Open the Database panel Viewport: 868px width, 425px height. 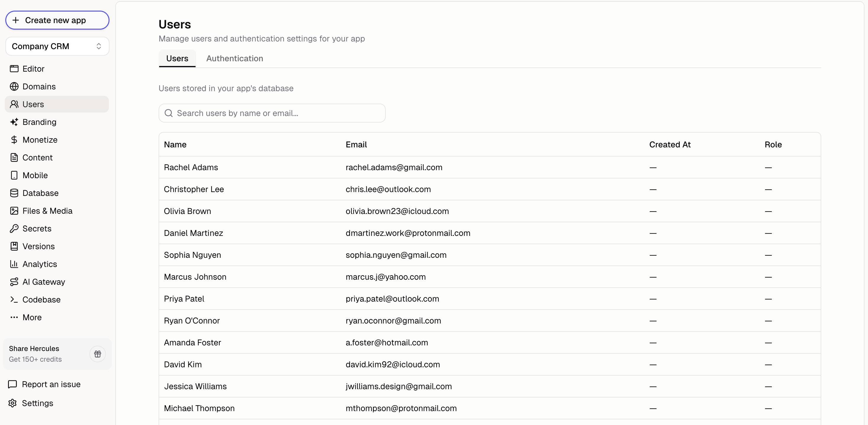(40, 193)
